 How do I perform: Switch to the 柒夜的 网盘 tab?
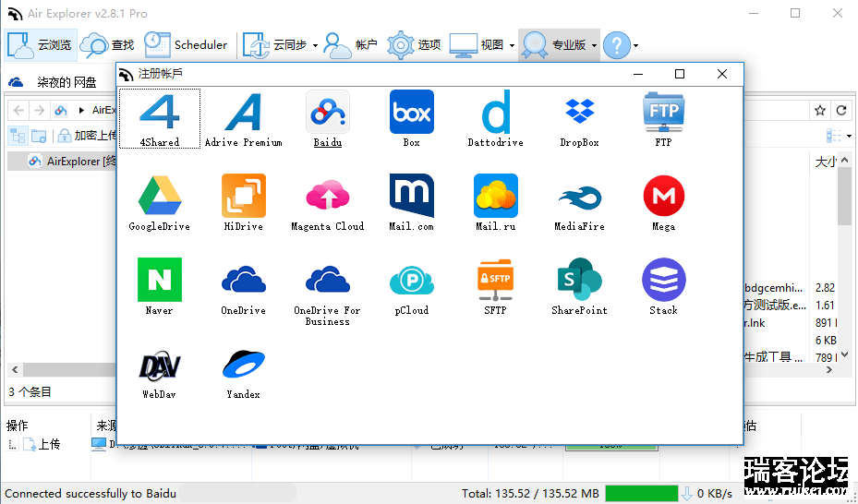tap(53, 82)
